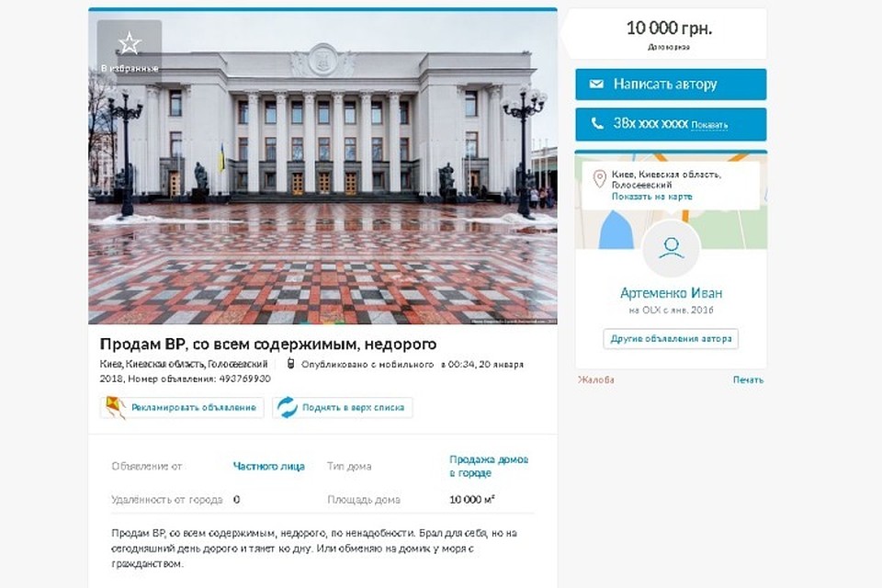Viewport: 882px width, 588px height.
Task: Reveal the phone number via Показать
Action: (709, 125)
